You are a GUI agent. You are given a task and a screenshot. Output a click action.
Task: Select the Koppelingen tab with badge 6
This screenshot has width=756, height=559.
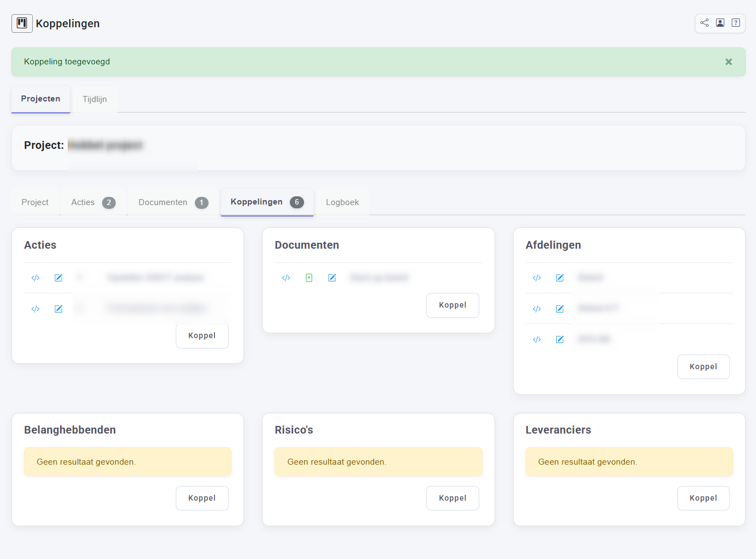(x=267, y=202)
